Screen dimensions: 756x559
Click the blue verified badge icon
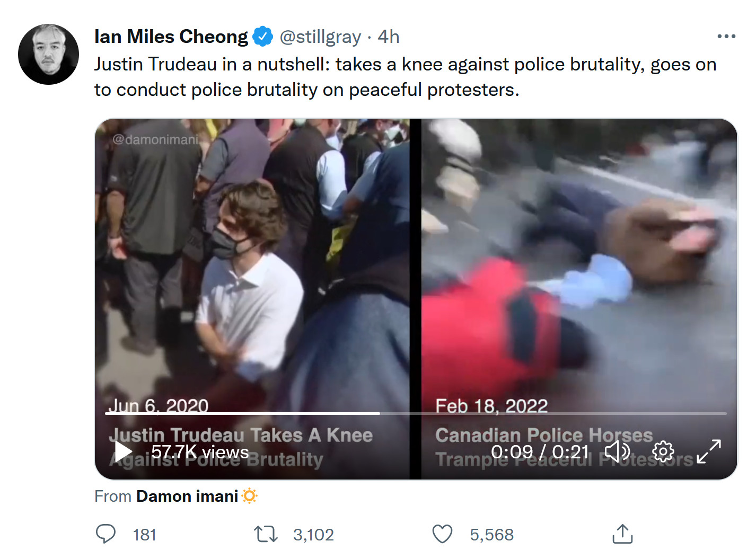coord(262,37)
